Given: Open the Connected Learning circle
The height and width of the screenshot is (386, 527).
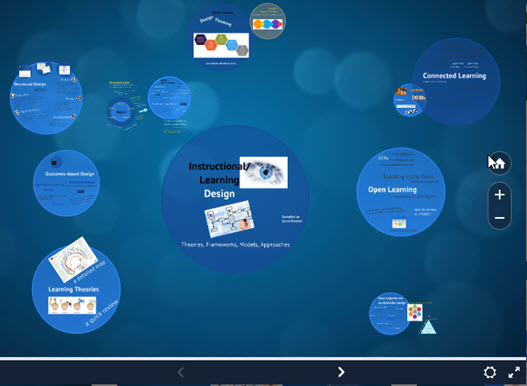Looking at the screenshot, I should (x=456, y=82).
